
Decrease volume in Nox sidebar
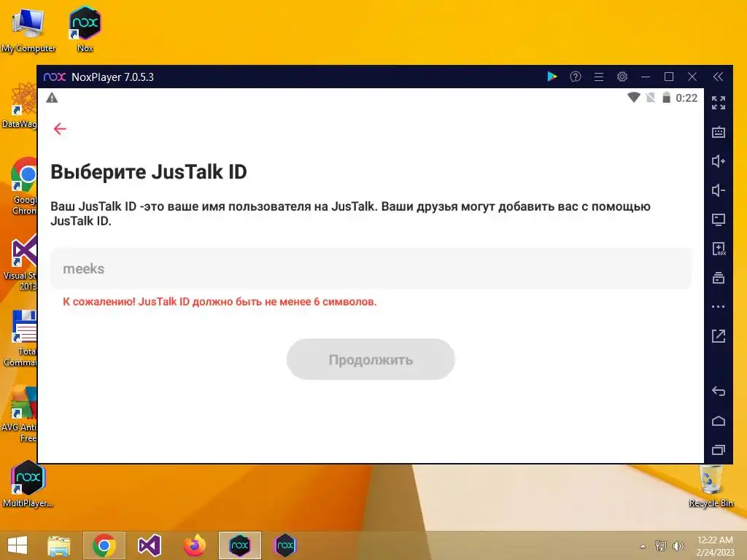[x=719, y=190]
